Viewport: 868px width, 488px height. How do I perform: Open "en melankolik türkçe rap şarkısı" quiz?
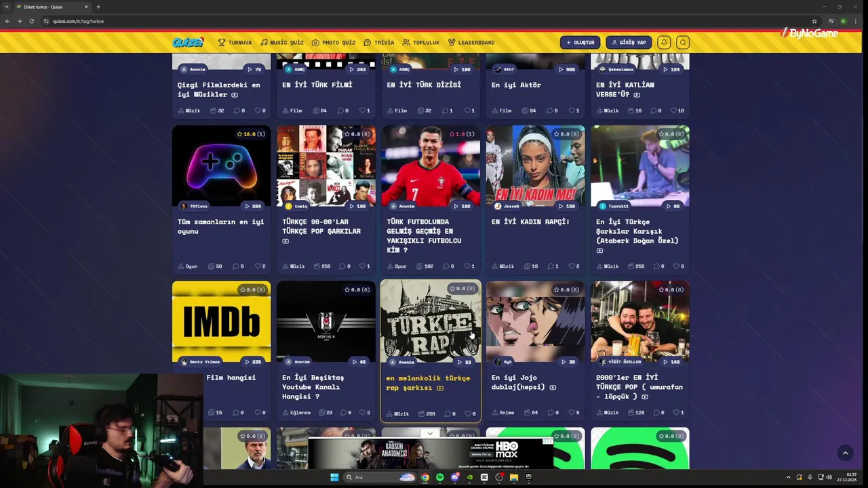[428, 383]
